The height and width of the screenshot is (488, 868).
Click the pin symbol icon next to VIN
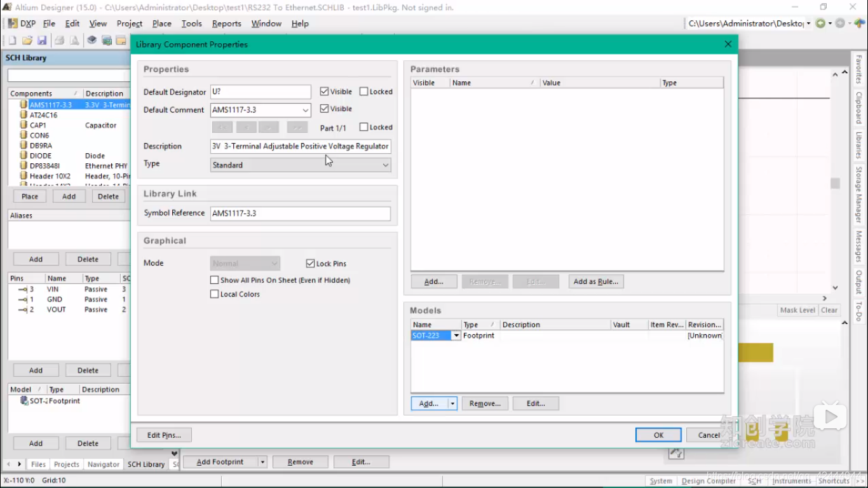tap(24, 289)
